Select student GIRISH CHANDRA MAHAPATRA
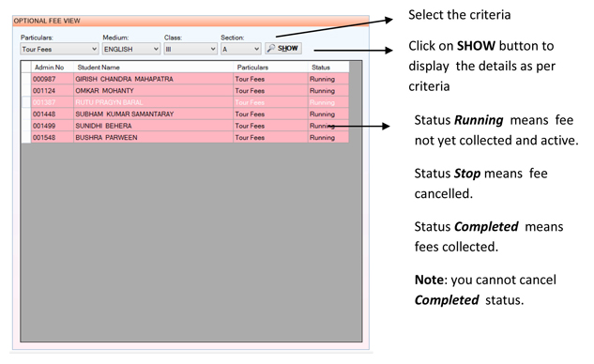The image size is (594, 364). (153, 79)
